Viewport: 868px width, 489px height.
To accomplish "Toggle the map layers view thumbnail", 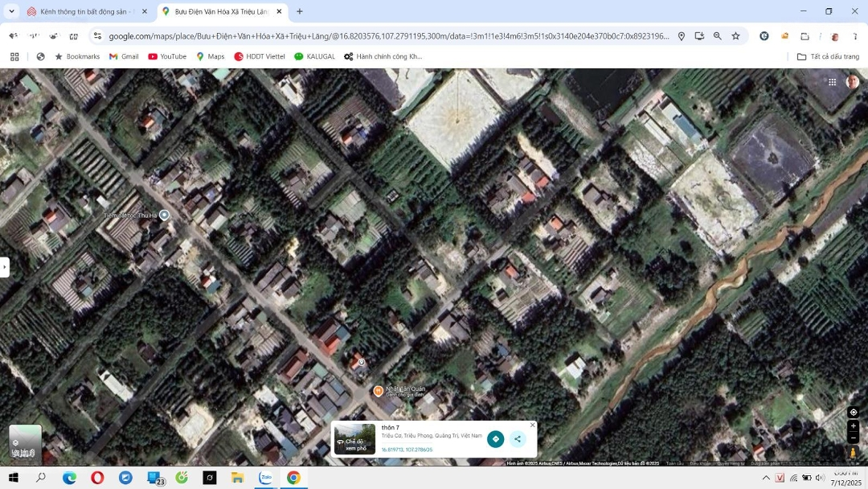I will [25, 442].
